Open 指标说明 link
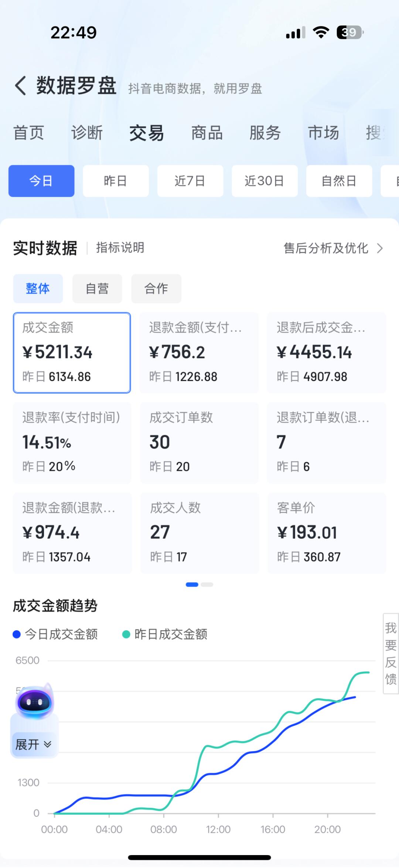 (x=120, y=248)
